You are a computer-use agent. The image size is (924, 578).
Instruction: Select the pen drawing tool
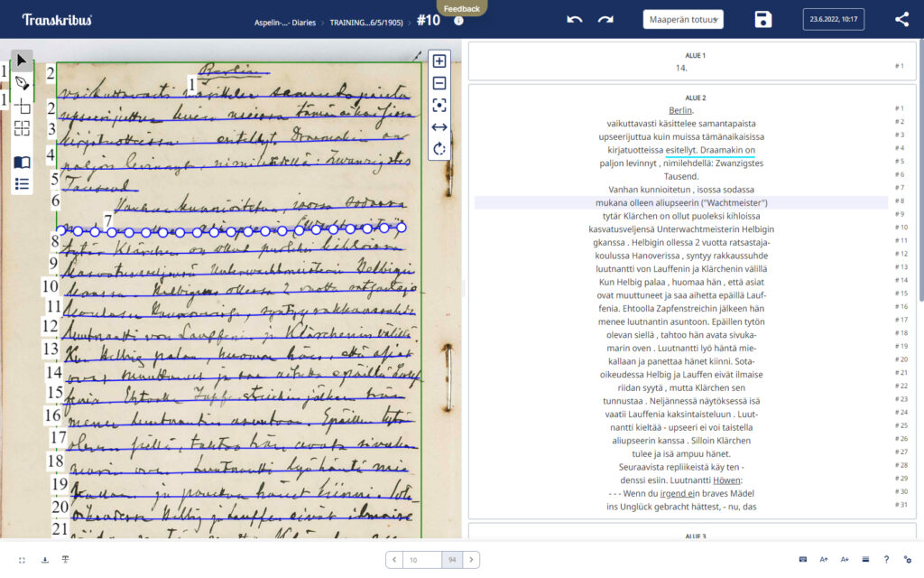pos(22,82)
